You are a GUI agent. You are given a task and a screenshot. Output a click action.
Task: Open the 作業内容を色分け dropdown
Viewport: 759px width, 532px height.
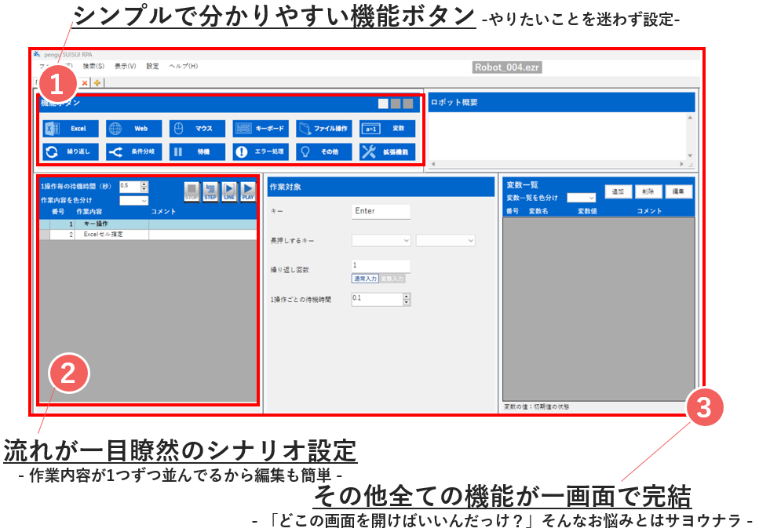point(133,199)
